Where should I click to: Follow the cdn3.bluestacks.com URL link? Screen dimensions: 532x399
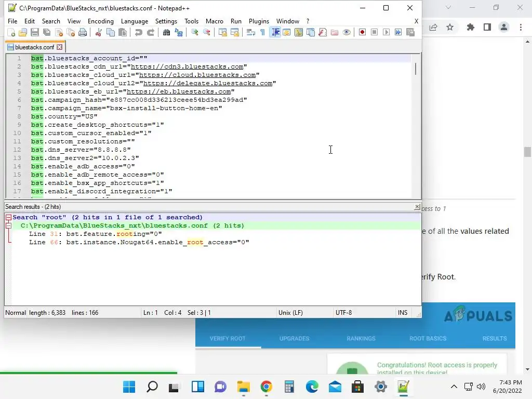187,66
